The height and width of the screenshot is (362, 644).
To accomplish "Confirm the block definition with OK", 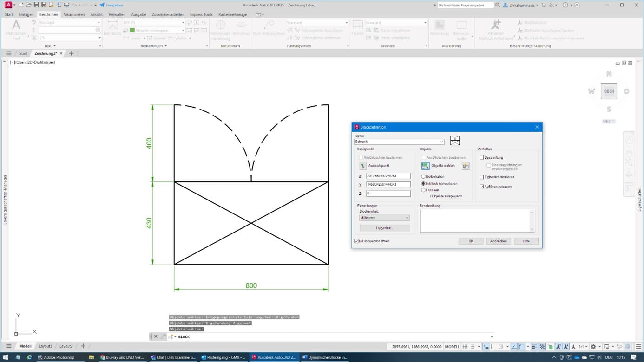I will point(470,241).
